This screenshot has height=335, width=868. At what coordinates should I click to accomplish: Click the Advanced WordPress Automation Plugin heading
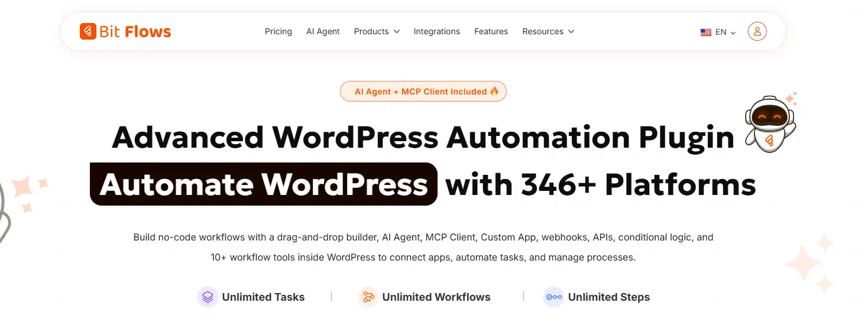423,137
